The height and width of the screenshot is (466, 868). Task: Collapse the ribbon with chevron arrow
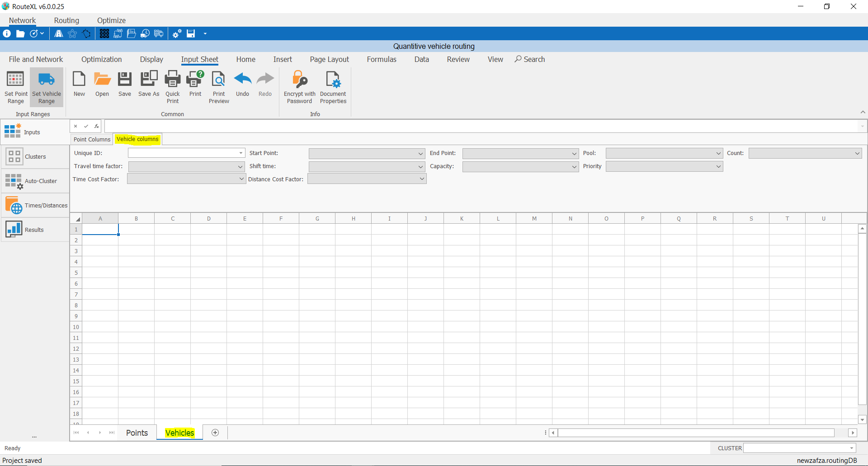point(863,112)
